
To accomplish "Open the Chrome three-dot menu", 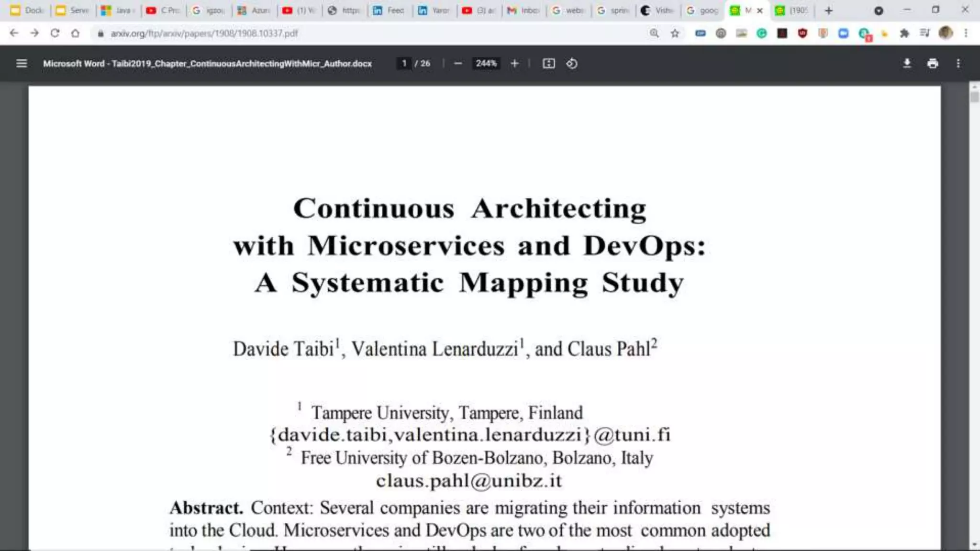I will [x=966, y=33].
